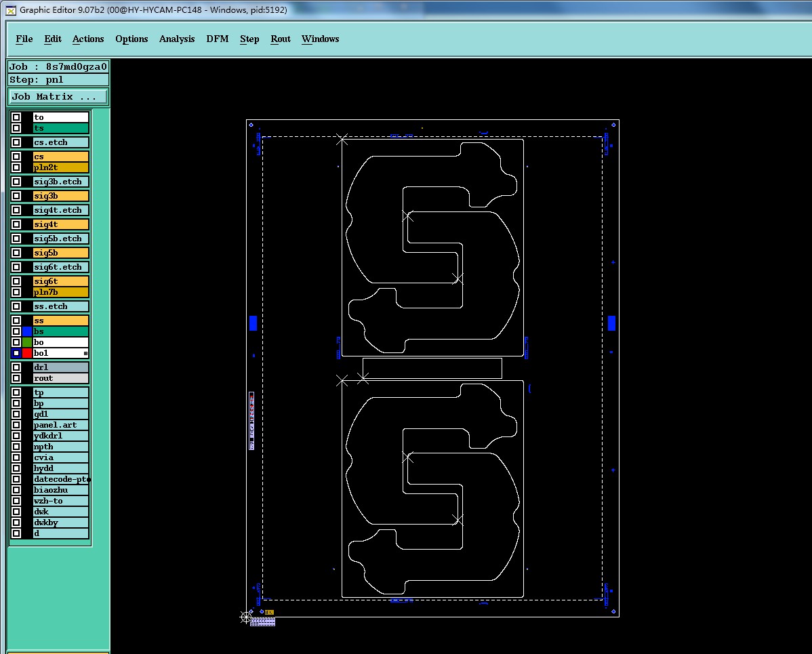The image size is (812, 654).
Task: Open the File menu
Action: (x=24, y=39)
